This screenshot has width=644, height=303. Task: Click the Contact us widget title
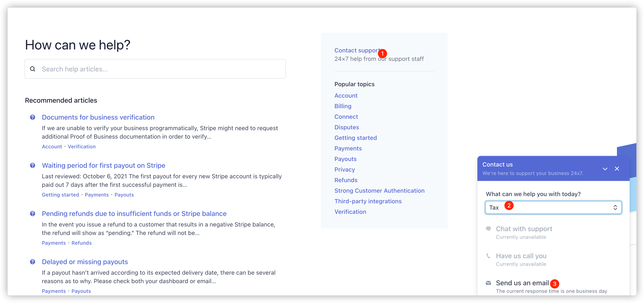click(x=497, y=165)
